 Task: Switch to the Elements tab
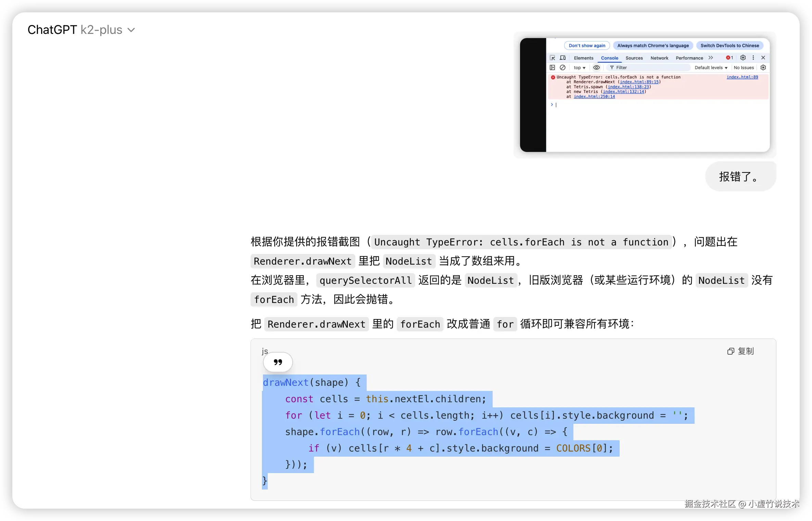[x=583, y=58]
